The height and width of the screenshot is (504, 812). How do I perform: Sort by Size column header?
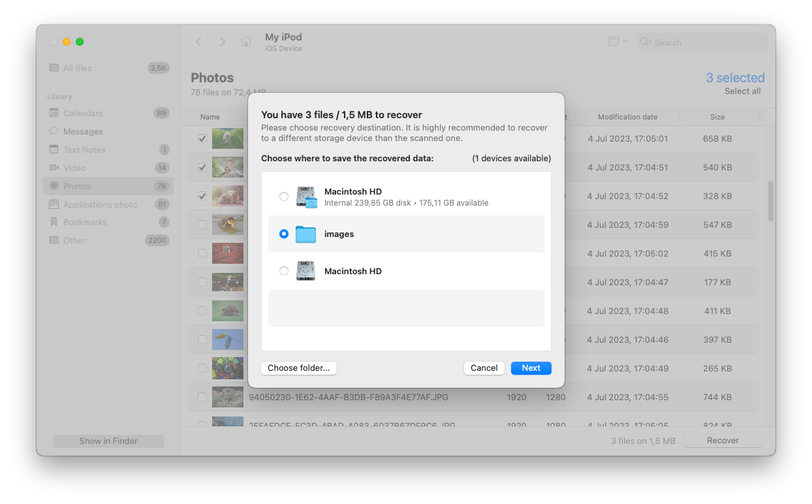(717, 117)
